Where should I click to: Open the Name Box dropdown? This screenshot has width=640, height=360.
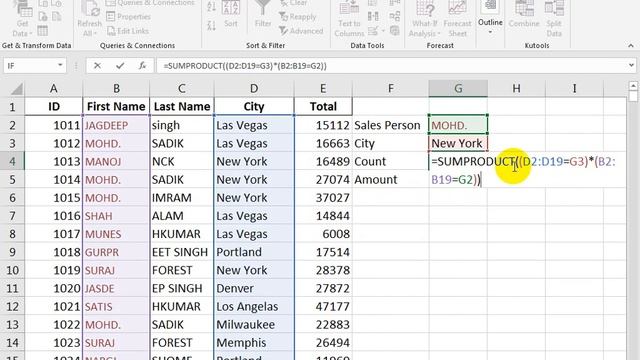click(60, 65)
